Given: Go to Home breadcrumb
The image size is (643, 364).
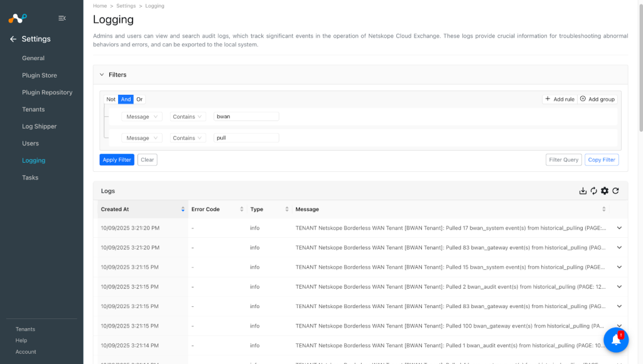Looking at the screenshot, I should tap(100, 6).
